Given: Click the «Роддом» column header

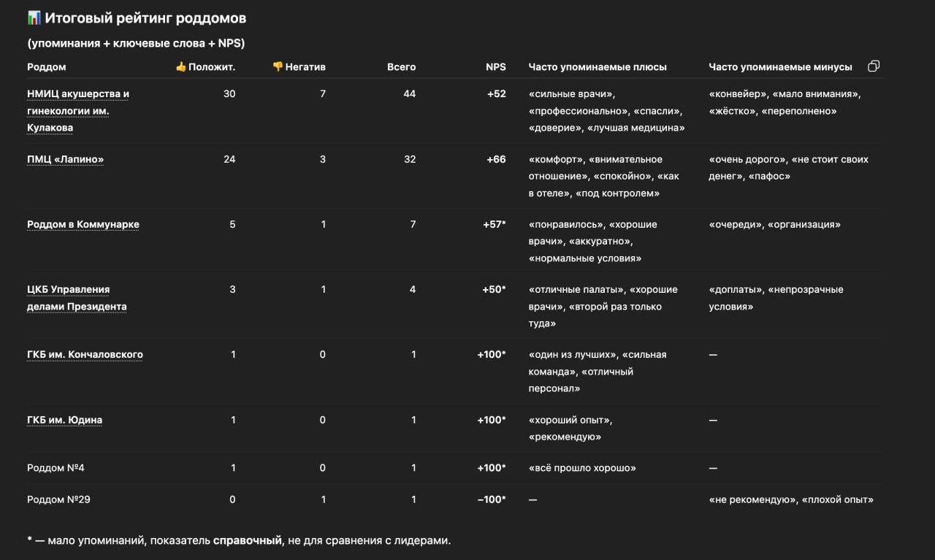Looking at the screenshot, I should pyautogui.click(x=47, y=67).
